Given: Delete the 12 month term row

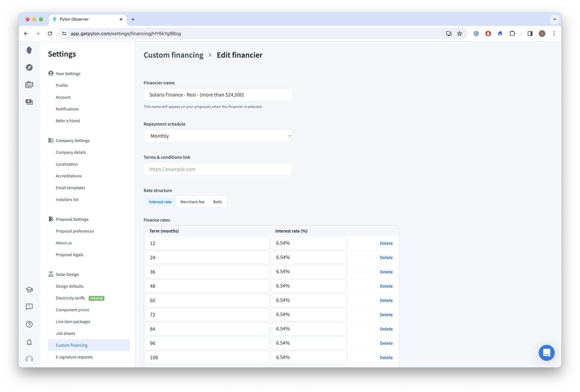Looking at the screenshot, I should coord(386,243).
